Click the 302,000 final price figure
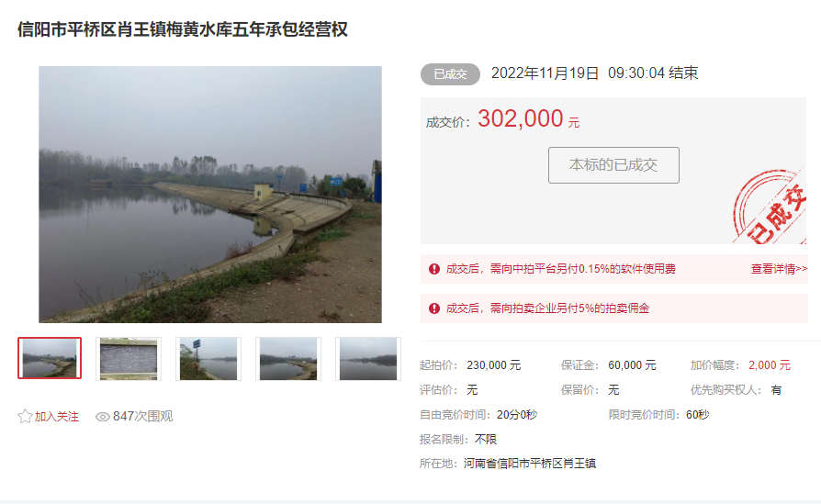This screenshot has width=821, height=504. pyautogui.click(x=521, y=118)
